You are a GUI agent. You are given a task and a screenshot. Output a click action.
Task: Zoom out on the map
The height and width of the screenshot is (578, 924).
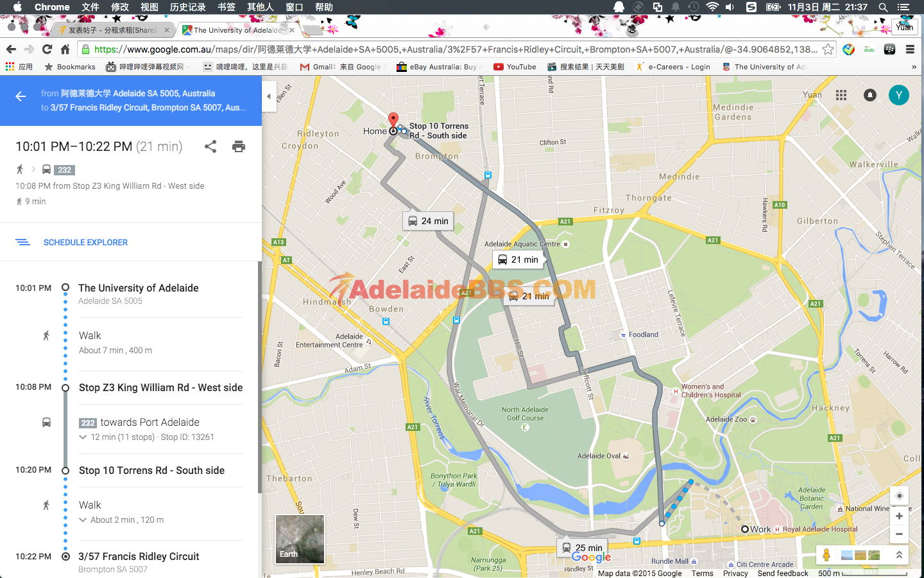click(x=899, y=534)
